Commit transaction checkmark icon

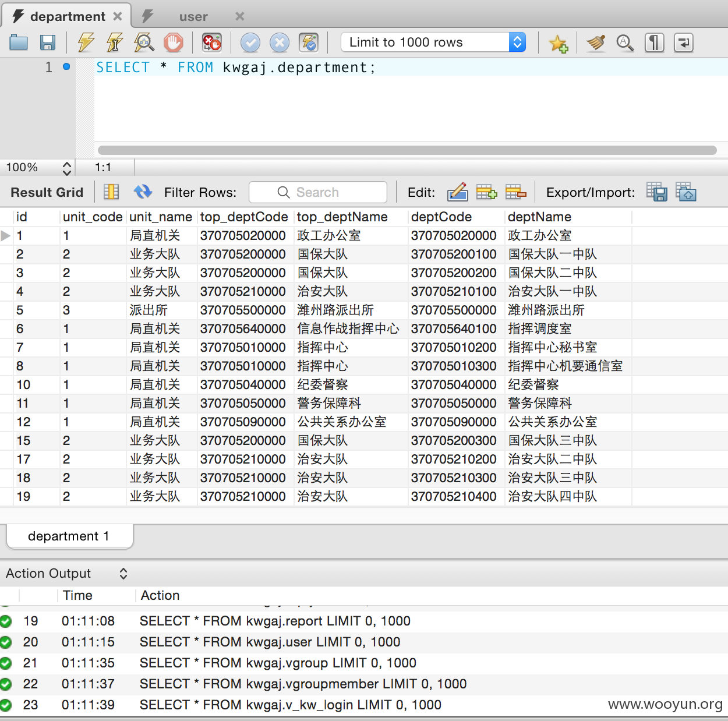[x=250, y=43]
